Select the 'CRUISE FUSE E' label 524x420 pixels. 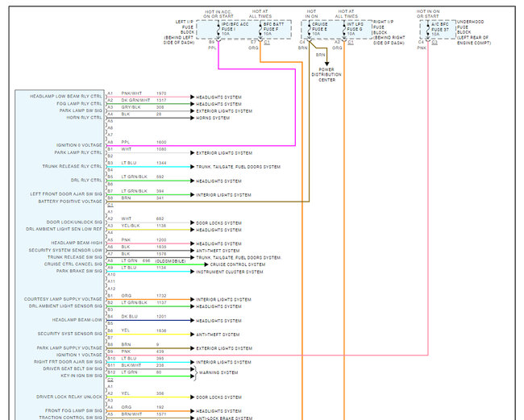tap(319, 27)
